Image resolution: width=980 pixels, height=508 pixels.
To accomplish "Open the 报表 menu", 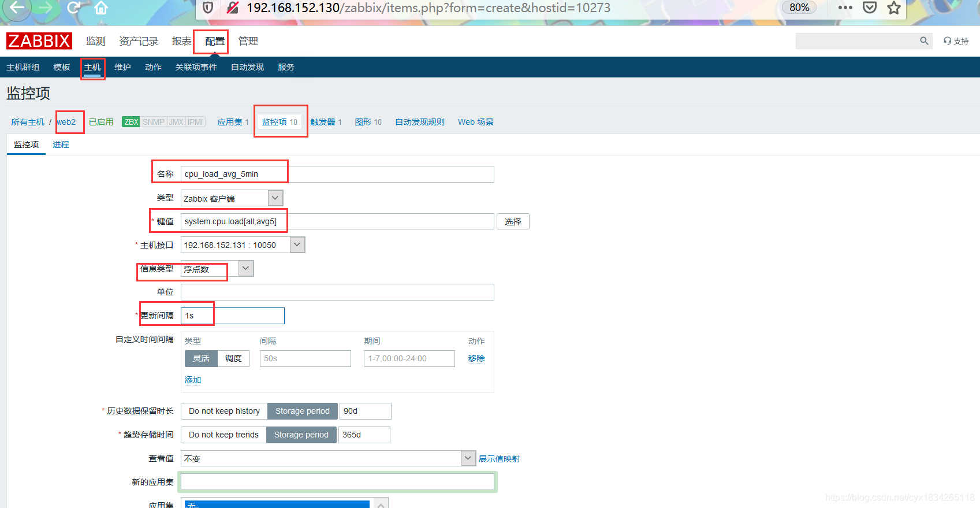I will [x=181, y=41].
